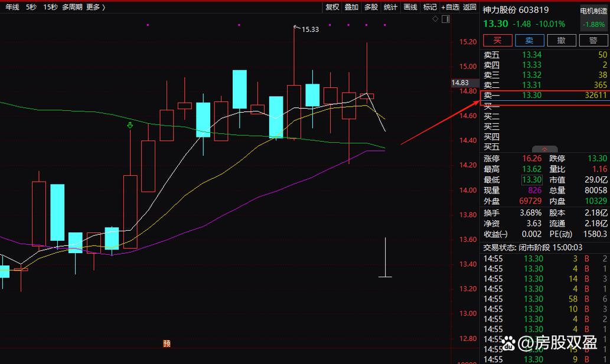Click the 换手 value 3.68%
This screenshot has width=610, height=364.
point(531,213)
